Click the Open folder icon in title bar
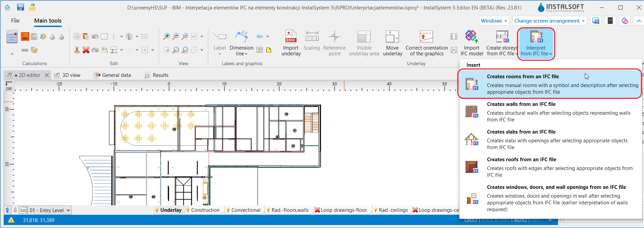This screenshot has height=228, width=644. pyautogui.click(x=32, y=7)
